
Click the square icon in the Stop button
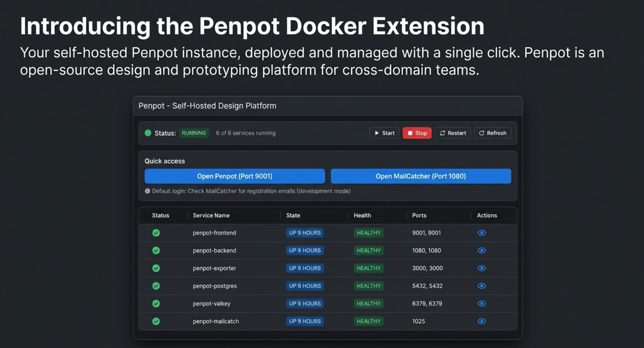[x=410, y=133]
